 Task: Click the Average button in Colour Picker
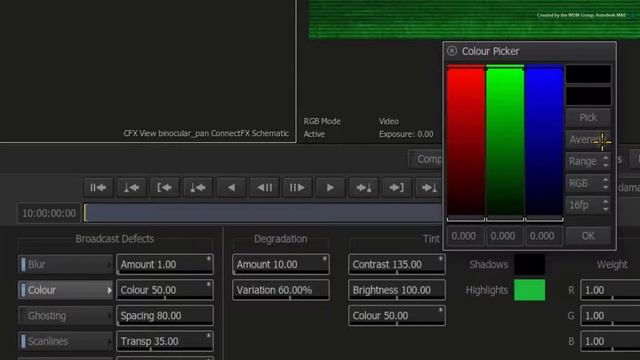pos(588,140)
